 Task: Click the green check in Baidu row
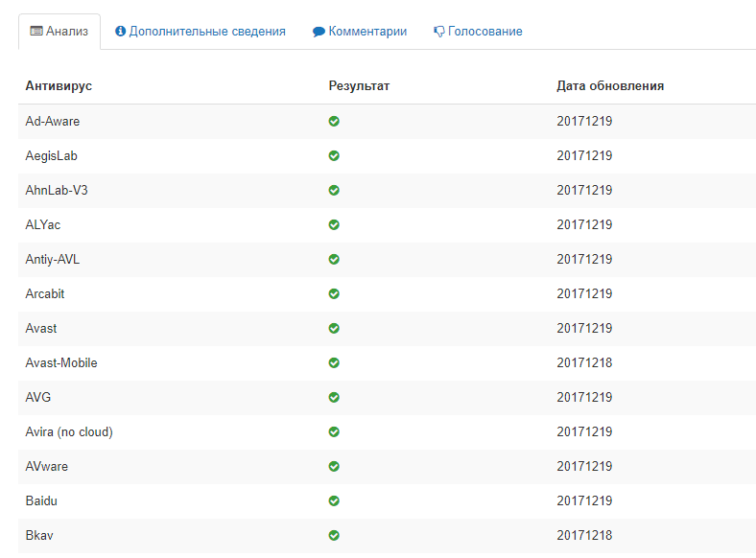point(334,500)
